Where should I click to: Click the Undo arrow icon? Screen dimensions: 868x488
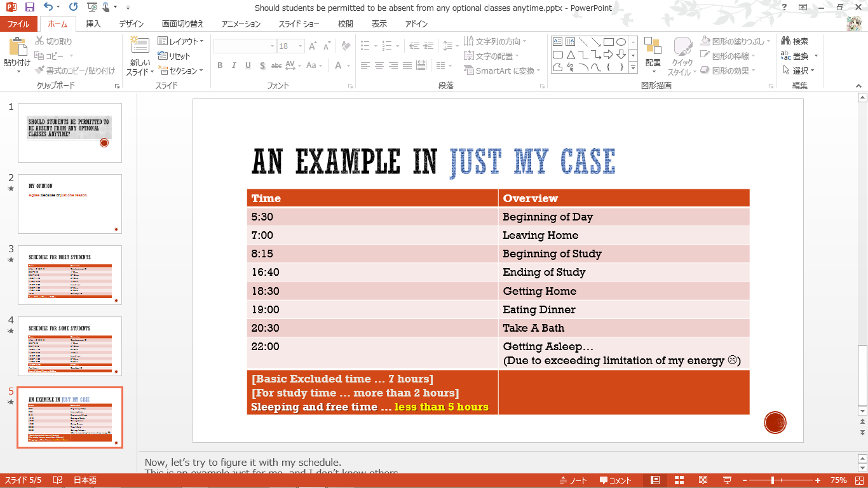coord(48,8)
